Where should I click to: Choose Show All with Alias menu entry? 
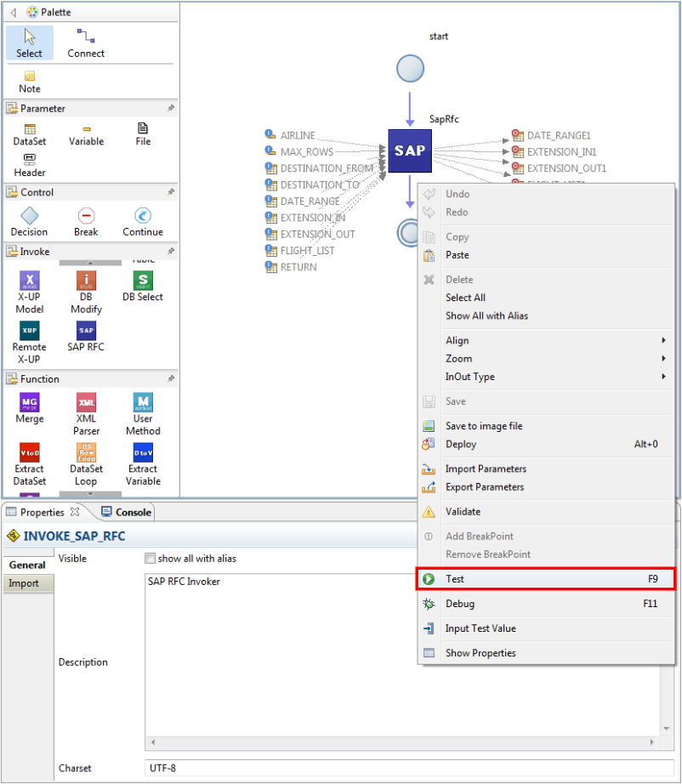546,315
